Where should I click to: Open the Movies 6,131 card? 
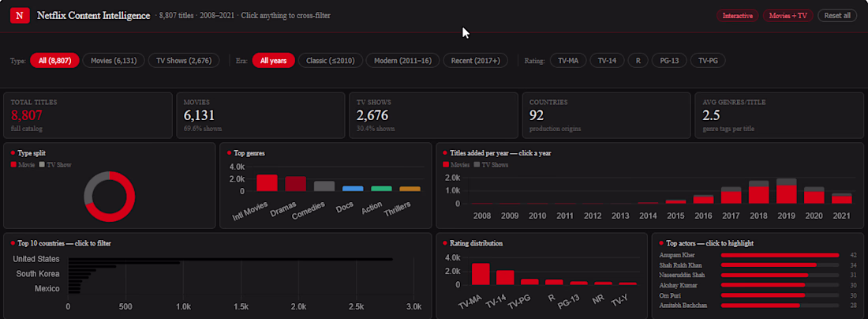[x=260, y=115]
